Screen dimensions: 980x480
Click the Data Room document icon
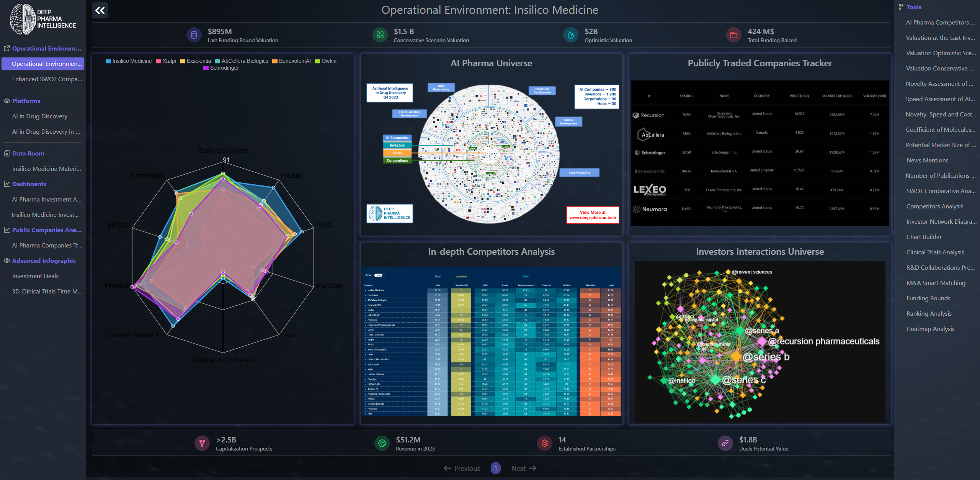click(7, 153)
